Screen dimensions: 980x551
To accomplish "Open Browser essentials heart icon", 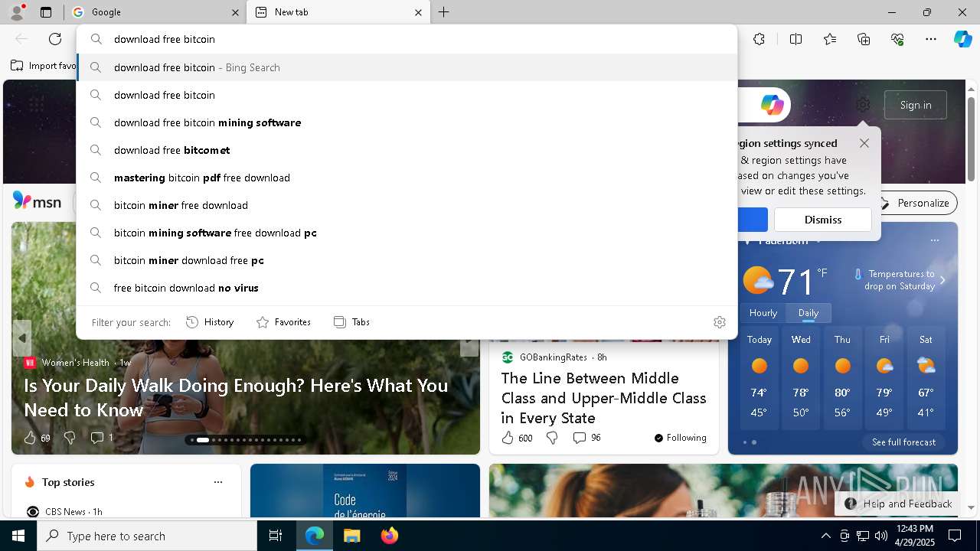I will (x=897, y=39).
